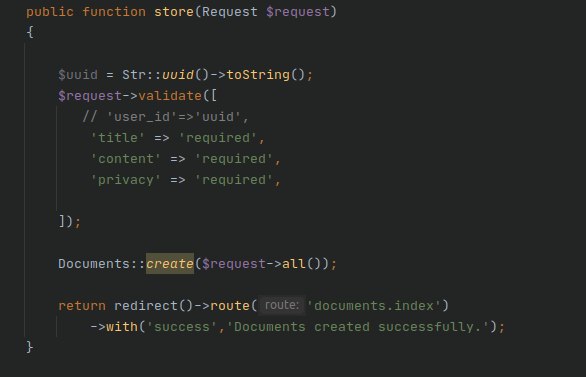The image size is (586, 377).
Task: Click the 'Request' type hint in signature
Action: [x=230, y=12]
